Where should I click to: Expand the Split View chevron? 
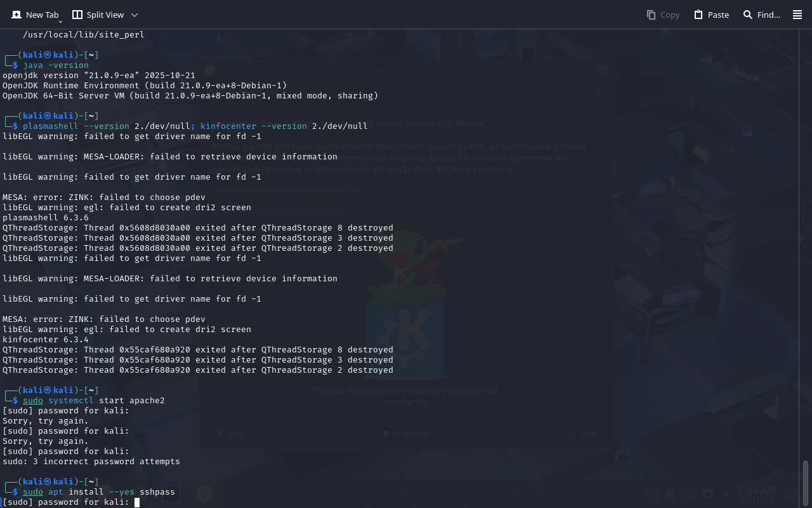pyautogui.click(x=134, y=15)
